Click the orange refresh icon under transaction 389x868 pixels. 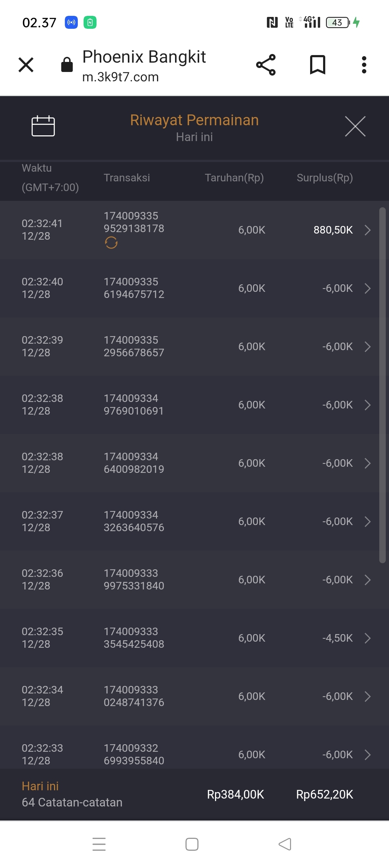point(111,243)
